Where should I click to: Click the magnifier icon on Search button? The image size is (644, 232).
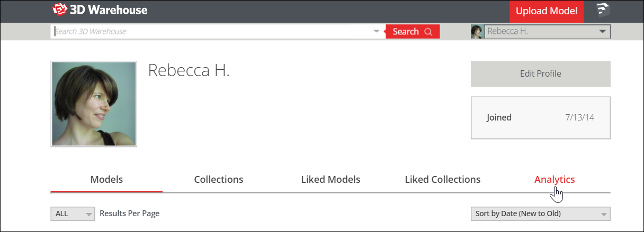click(x=428, y=32)
